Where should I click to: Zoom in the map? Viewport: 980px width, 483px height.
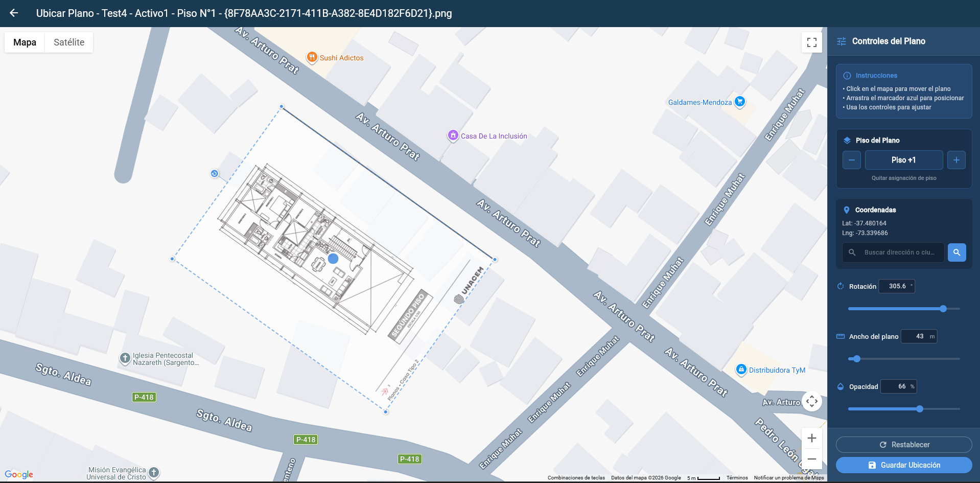(x=811, y=438)
